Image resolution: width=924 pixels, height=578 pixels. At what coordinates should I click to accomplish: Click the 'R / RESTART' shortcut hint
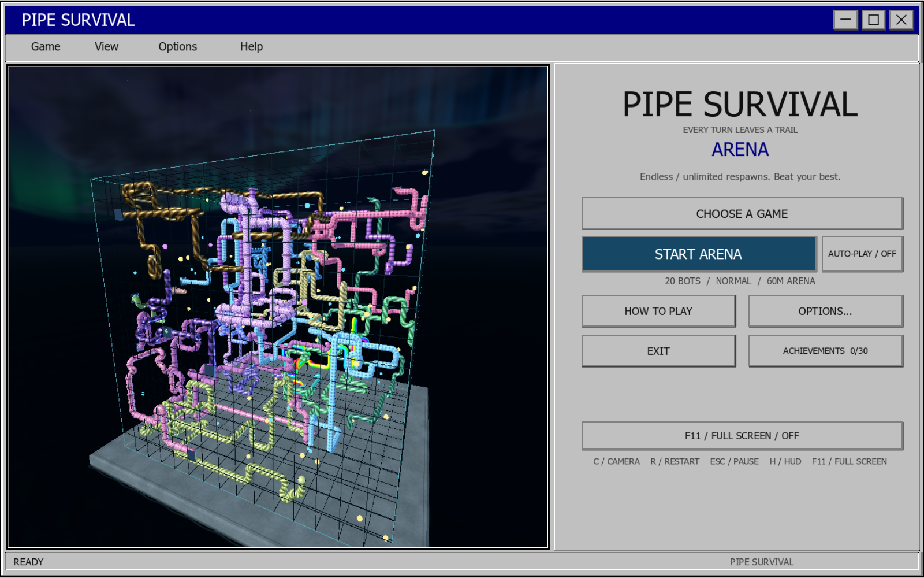(x=675, y=462)
